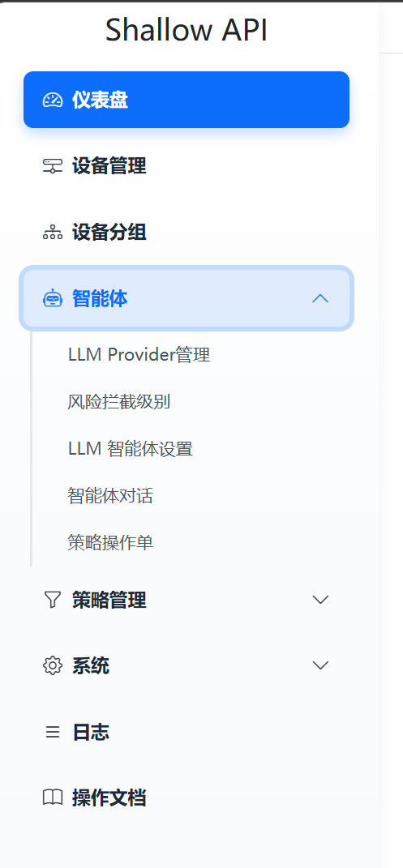403x868 pixels.
Task: Open LLM 智能体设置 page
Action: (130, 449)
